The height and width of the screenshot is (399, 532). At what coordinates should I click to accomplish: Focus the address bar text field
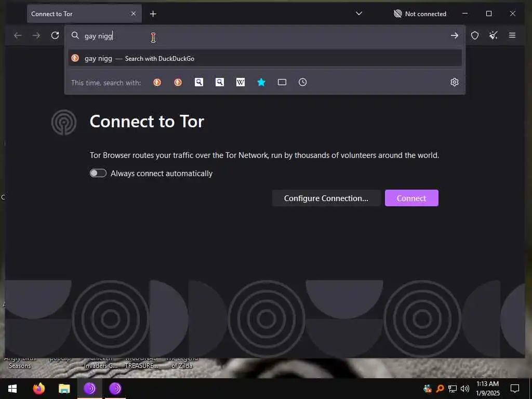click(264, 36)
